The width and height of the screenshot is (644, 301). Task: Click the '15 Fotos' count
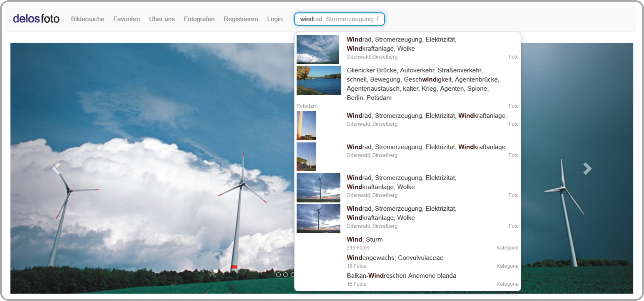356,284
